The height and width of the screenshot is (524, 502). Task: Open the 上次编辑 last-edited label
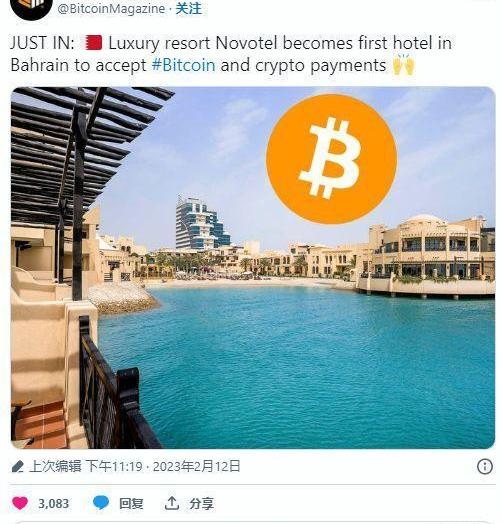pos(55,466)
